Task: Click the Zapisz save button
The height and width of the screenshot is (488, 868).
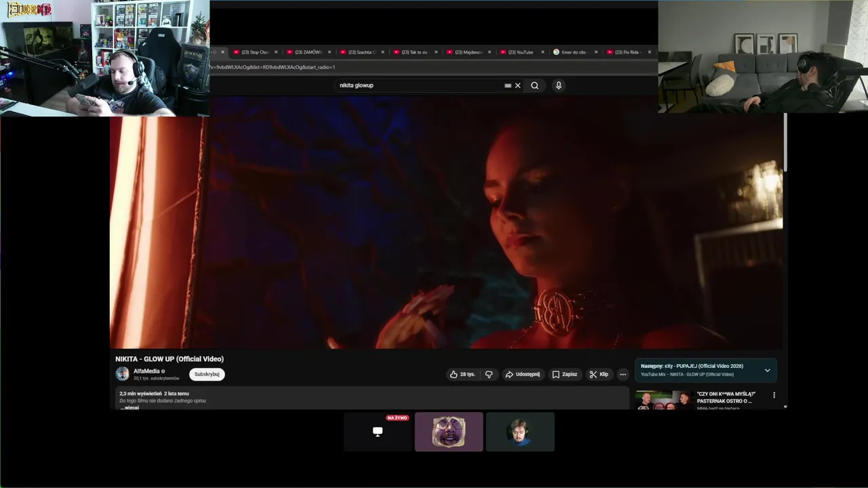Action: (564, 374)
